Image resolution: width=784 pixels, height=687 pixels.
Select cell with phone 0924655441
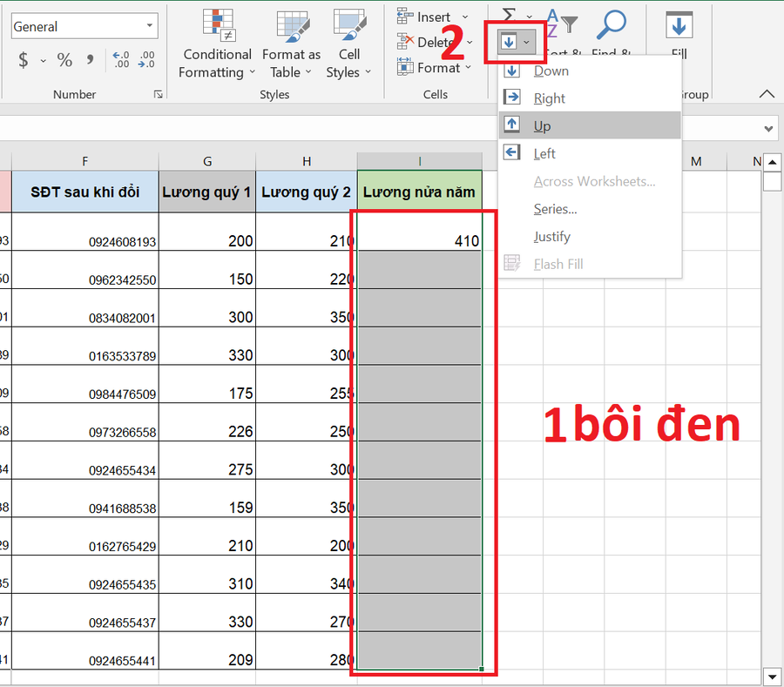point(85,651)
